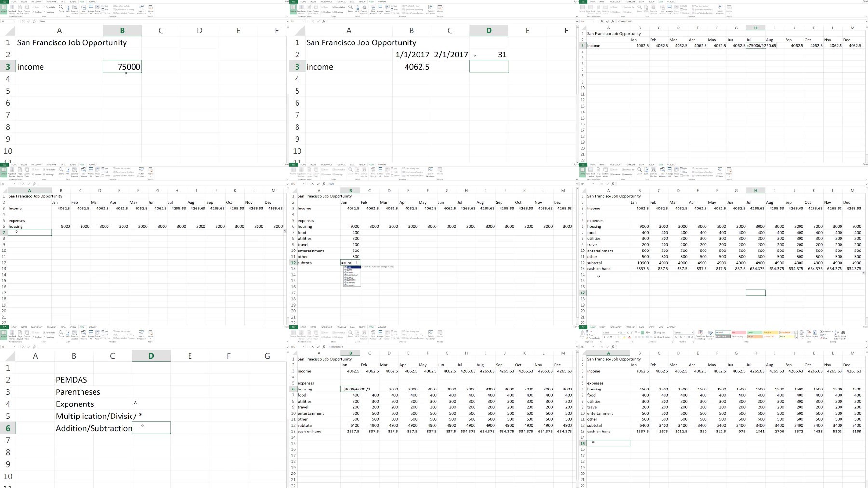This screenshot has height=488, width=868.
Task: Open Macros dropdown in the 75000 income window
Action: tap(150, 9)
